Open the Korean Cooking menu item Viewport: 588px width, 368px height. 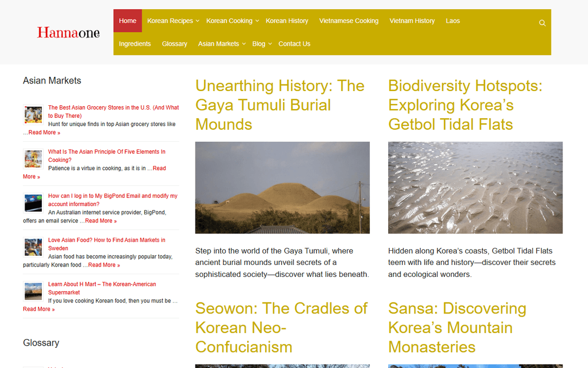(x=229, y=21)
